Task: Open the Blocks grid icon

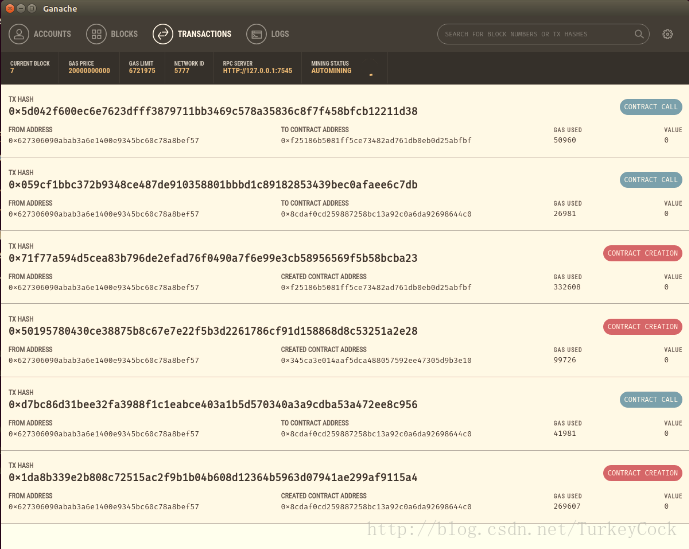Action: 96,34
